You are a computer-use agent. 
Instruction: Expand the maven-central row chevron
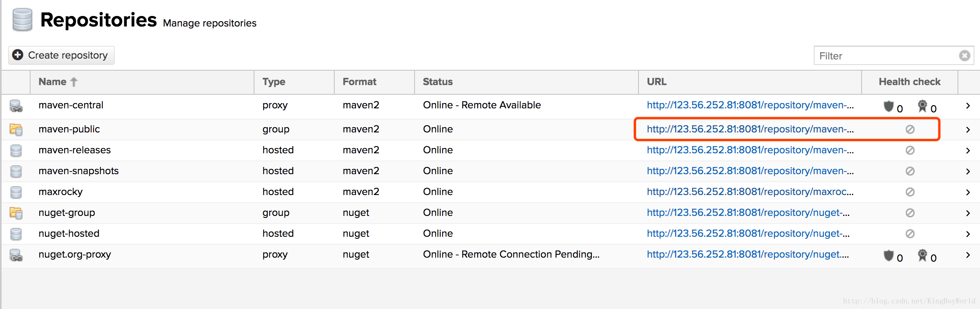968,106
